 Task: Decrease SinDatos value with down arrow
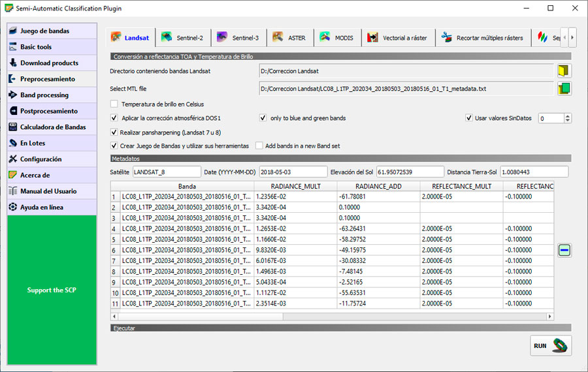[567, 121]
